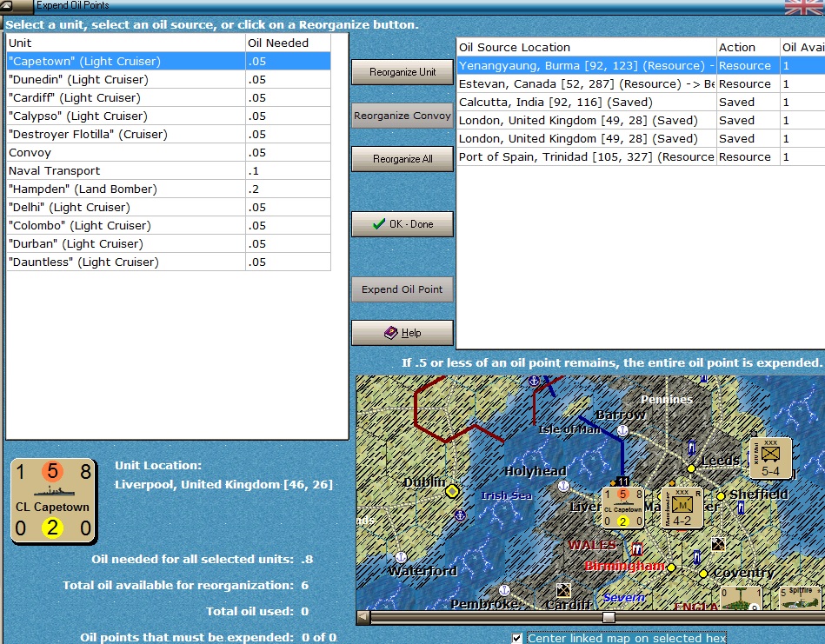Screen dimensions: 825x644
Task: Click the factory icon near Birmingham
Action: 637,549
